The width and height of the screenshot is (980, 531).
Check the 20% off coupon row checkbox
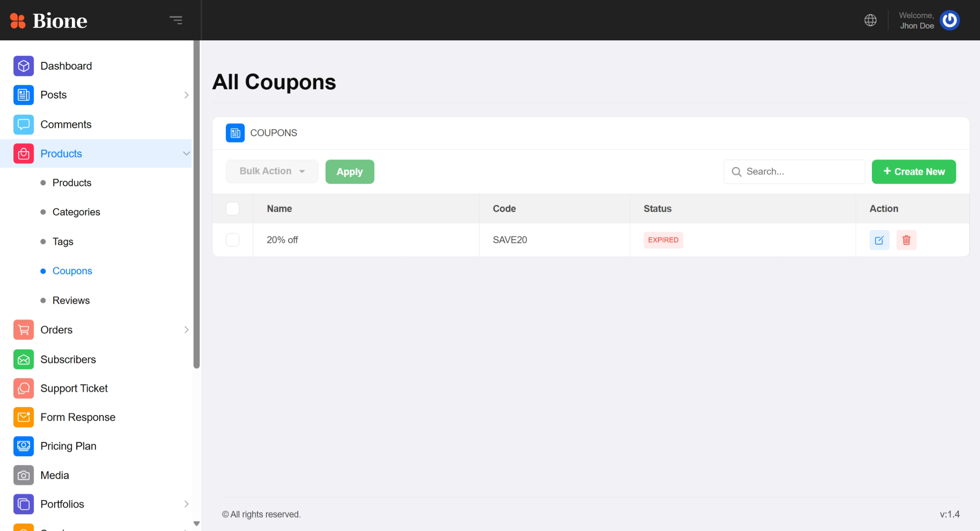coord(233,240)
